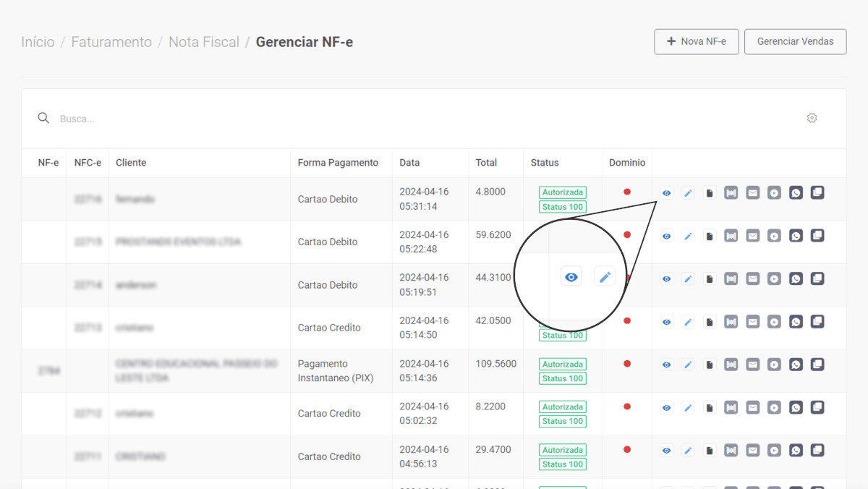This screenshot has height=489, width=868.
Task: View the note totaling 29.4700
Action: pyautogui.click(x=666, y=451)
